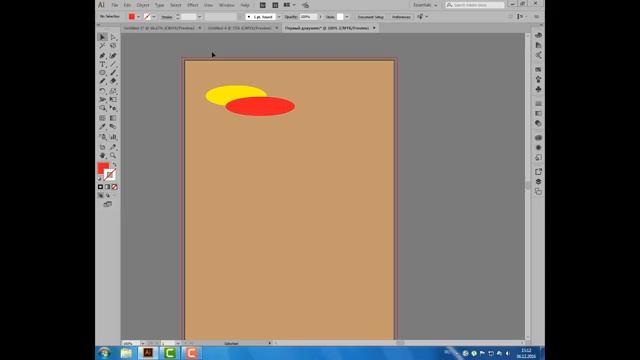640x360 pixels.
Task: Select the Shape Builder tool
Action: (102, 108)
